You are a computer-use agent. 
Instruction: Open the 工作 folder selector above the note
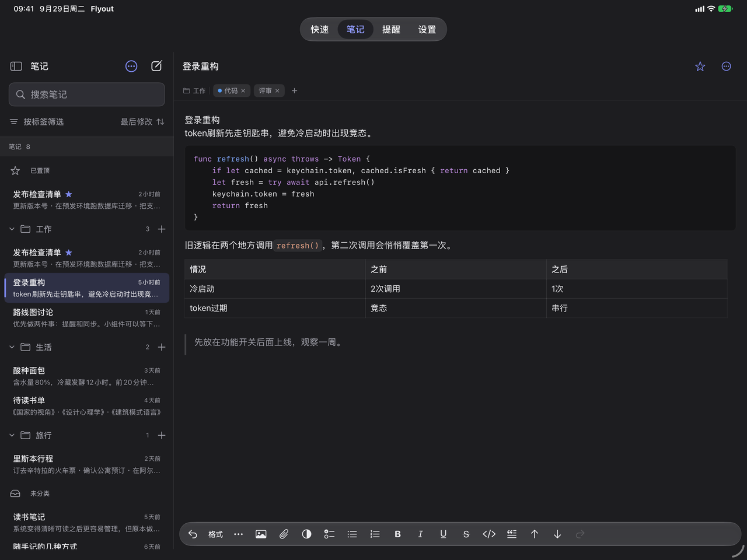click(194, 91)
